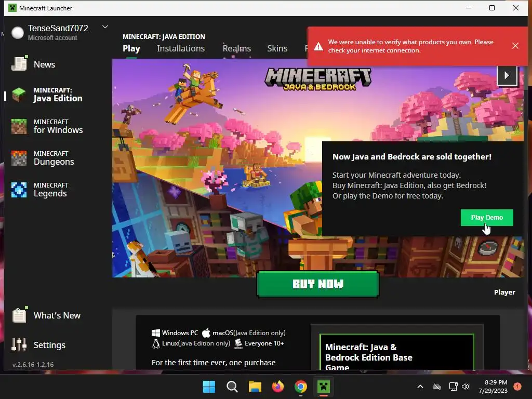Open the Minecraft Dungeons game icon
The width and height of the screenshot is (532, 399).
(19, 158)
